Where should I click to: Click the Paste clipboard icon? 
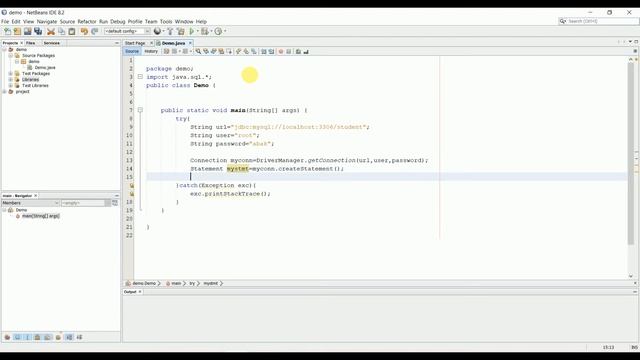pyautogui.click(x=72, y=31)
